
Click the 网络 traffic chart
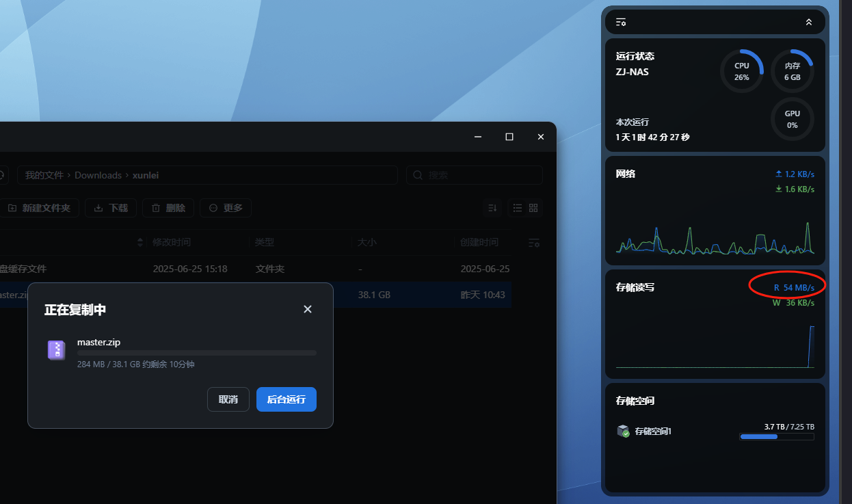(715, 237)
